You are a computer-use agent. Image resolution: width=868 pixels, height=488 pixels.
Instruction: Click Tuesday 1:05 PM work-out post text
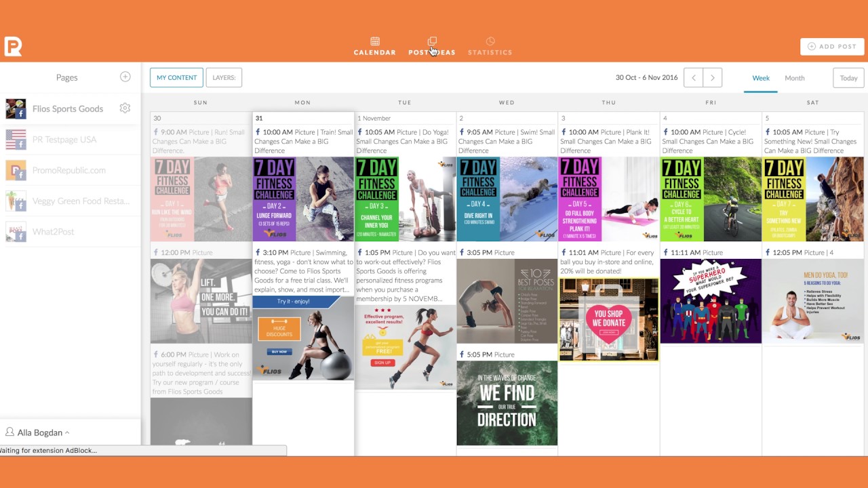coord(405,276)
